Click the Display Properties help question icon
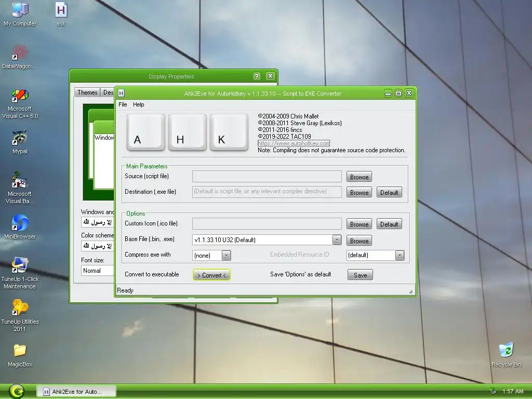The image size is (532, 399). click(257, 76)
